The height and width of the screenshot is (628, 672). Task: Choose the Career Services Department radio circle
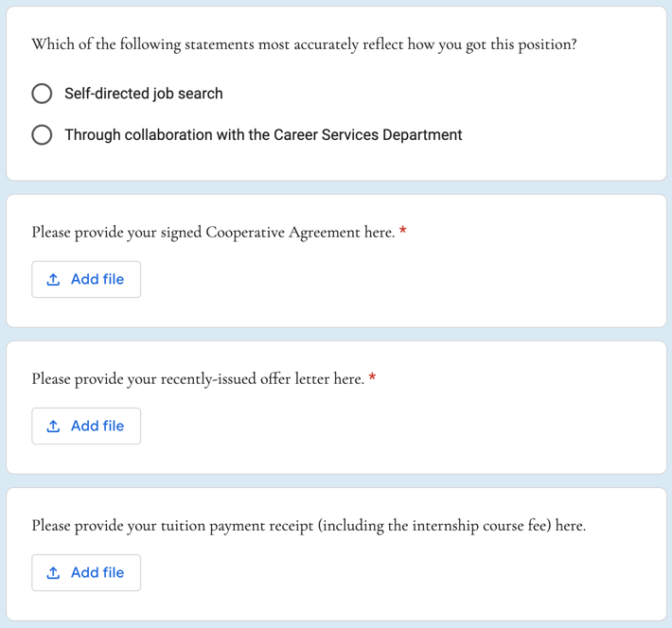pyautogui.click(x=42, y=135)
